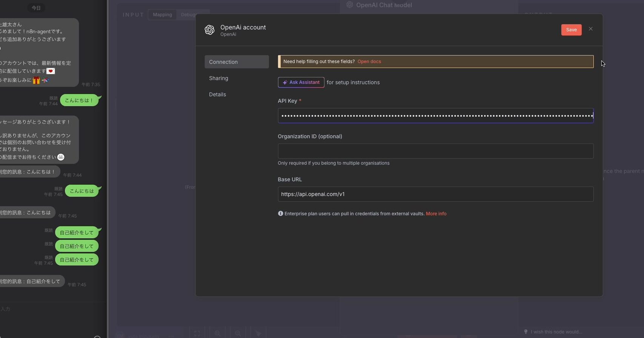Click the zoom in canvas icon

tap(218, 333)
